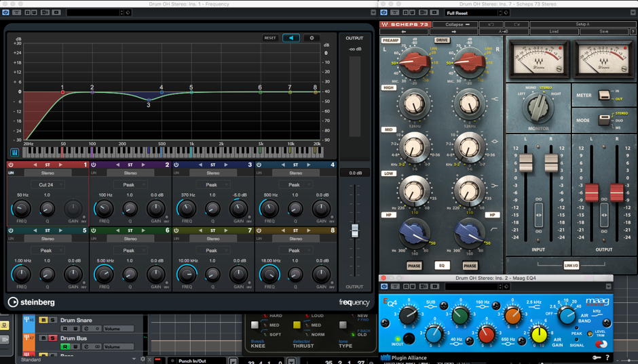Toggle power for EQ band 1
Screen dimensions: 638x364
click(x=11, y=165)
